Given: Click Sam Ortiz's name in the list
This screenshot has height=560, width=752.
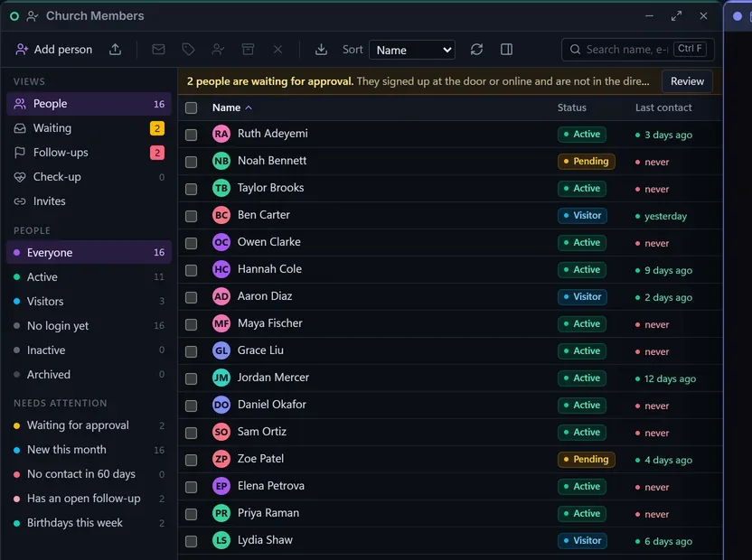Looking at the screenshot, I should [262, 432].
